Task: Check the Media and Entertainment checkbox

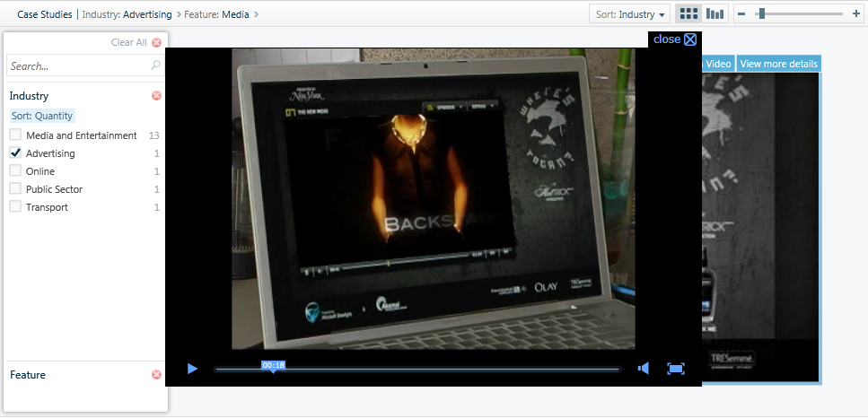Action: 15,135
